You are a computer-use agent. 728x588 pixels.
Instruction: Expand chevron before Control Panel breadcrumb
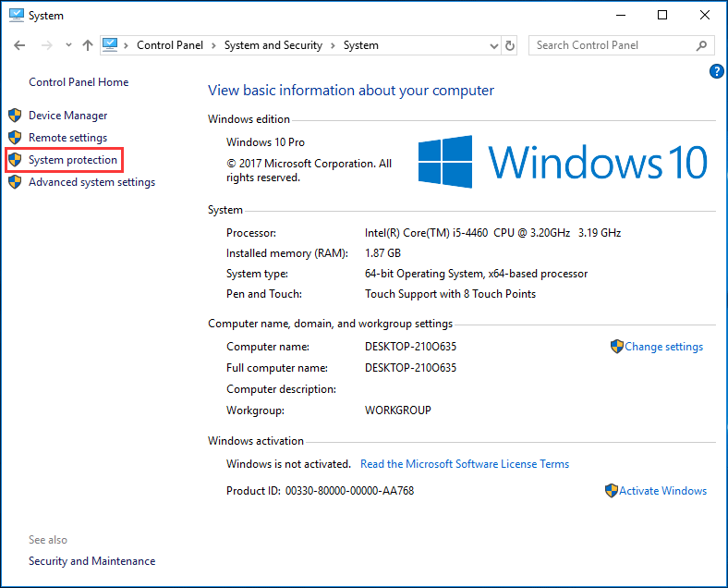pos(126,45)
